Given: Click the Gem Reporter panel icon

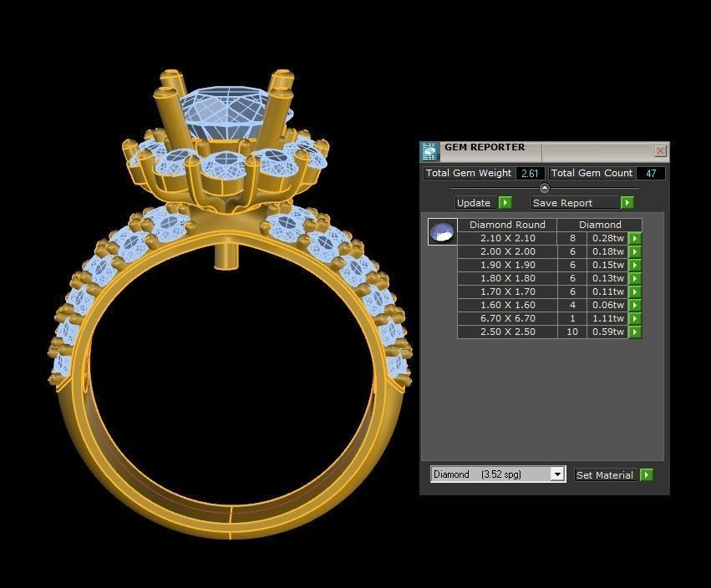Looking at the screenshot, I should [429, 151].
